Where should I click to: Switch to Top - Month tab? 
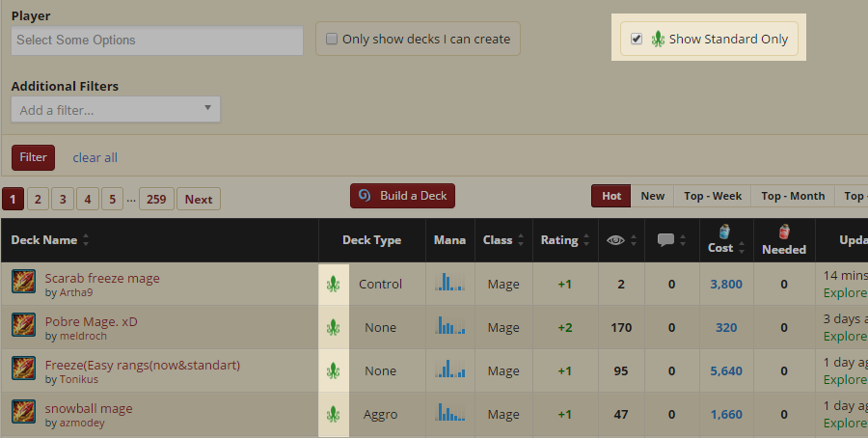point(793,196)
